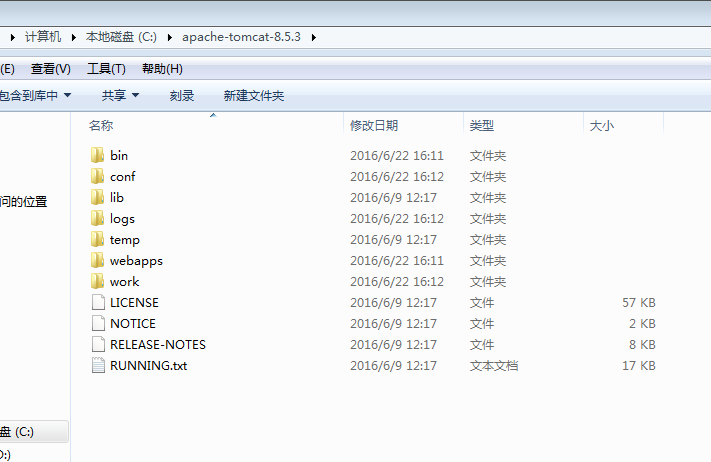Select the file name lib
Screen dimensions: 711x462
[117, 197]
